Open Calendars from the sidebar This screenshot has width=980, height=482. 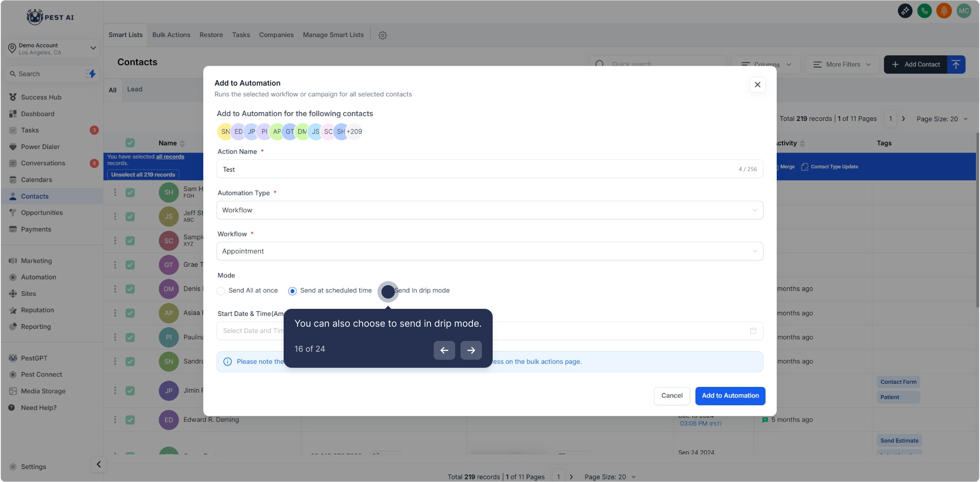[36, 180]
